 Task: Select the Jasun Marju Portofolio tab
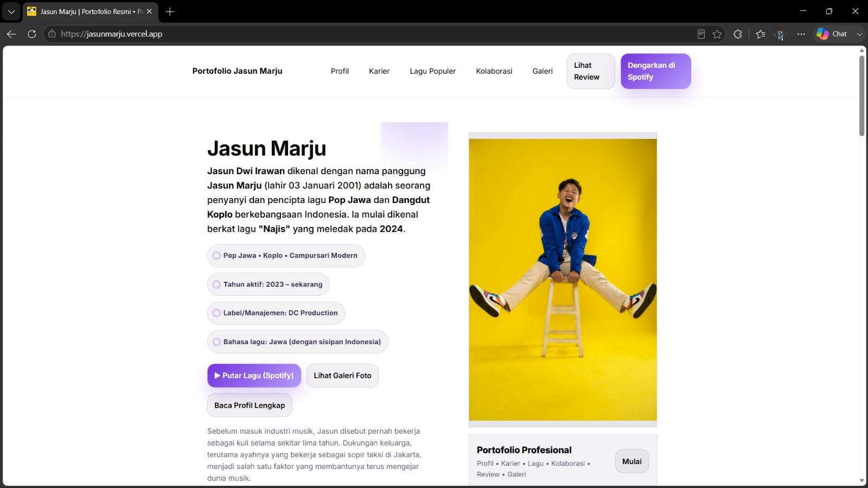(x=91, y=11)
